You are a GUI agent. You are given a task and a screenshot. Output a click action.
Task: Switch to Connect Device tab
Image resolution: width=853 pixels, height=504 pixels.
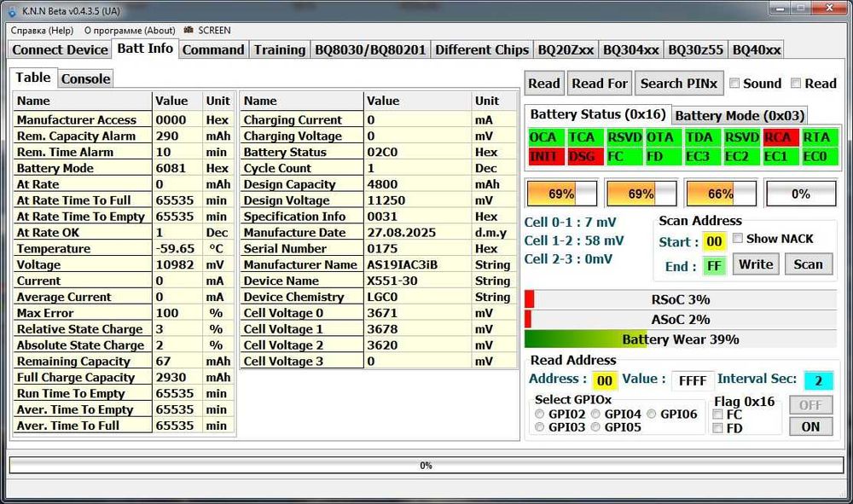coord(60,49)
